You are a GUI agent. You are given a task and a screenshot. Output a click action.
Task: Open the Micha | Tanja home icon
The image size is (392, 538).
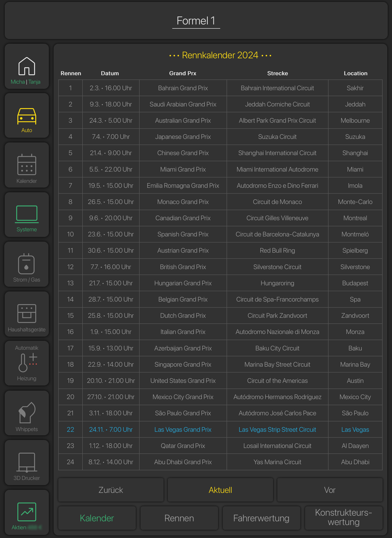tap(27, 66)
